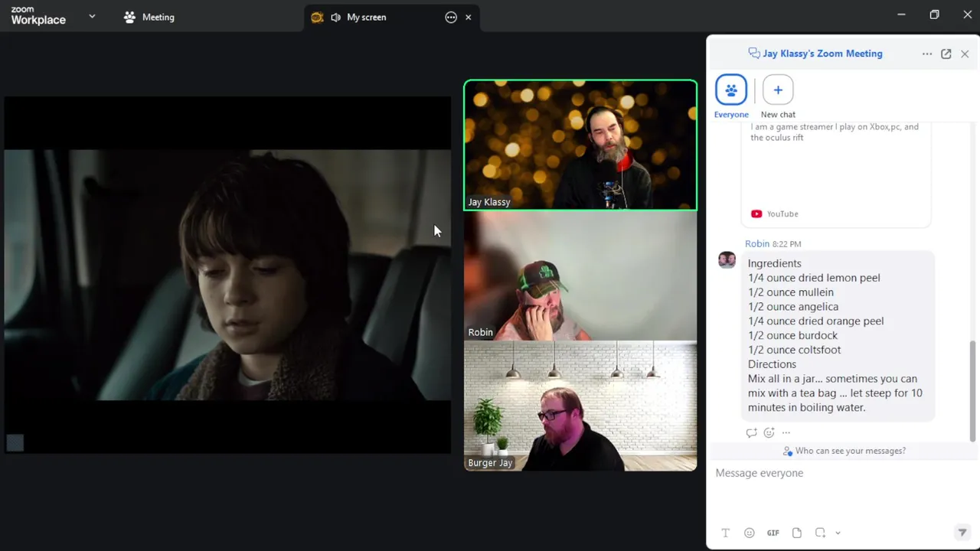Pop out the chat panel

tap(946, 54)
